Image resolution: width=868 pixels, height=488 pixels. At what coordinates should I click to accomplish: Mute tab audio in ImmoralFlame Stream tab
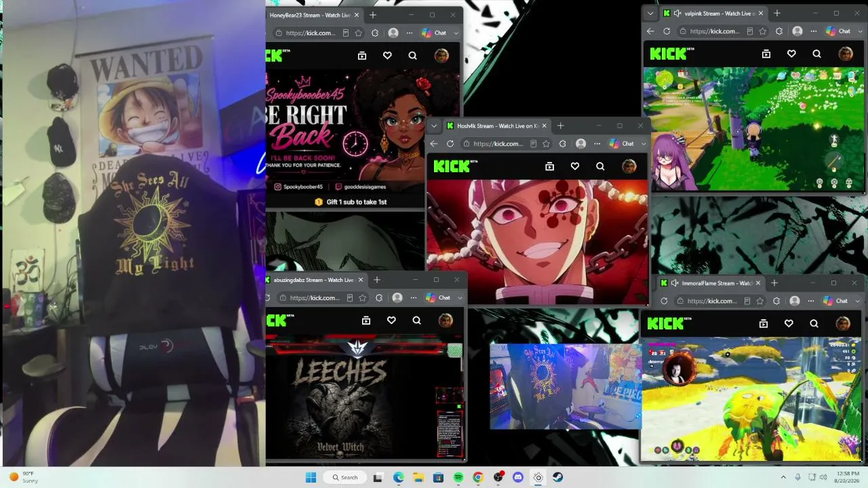675,283
